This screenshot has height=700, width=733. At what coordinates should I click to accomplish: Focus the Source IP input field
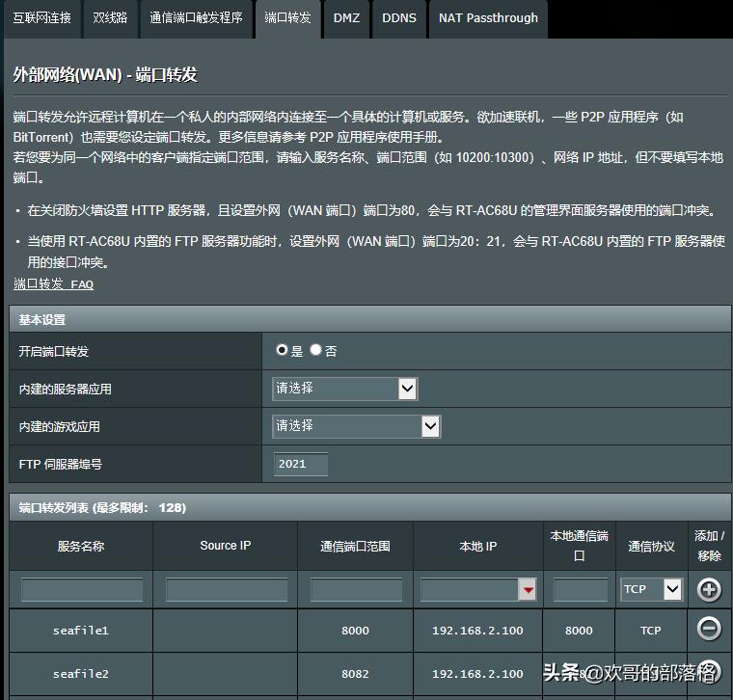tap(227, 590)
